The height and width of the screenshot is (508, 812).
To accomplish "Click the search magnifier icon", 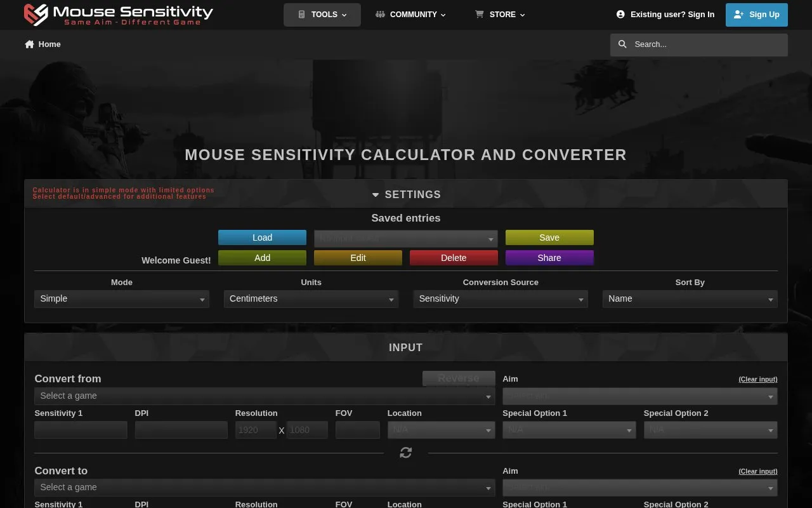I will 622,44.
